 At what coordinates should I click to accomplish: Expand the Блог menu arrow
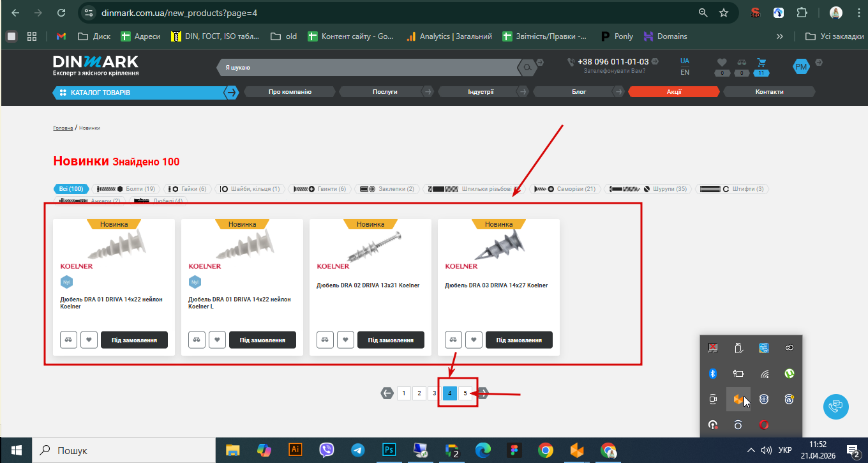coord(618,92)
